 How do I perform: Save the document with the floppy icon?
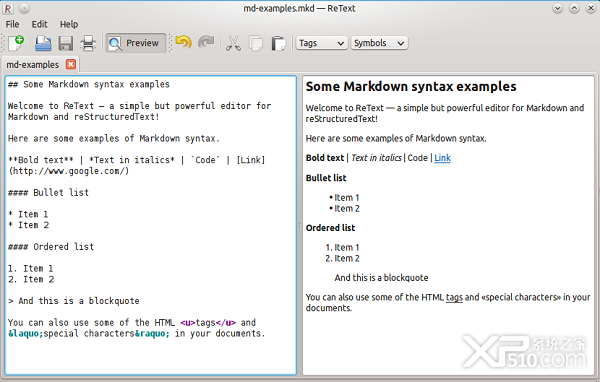[x=65, y=43]
